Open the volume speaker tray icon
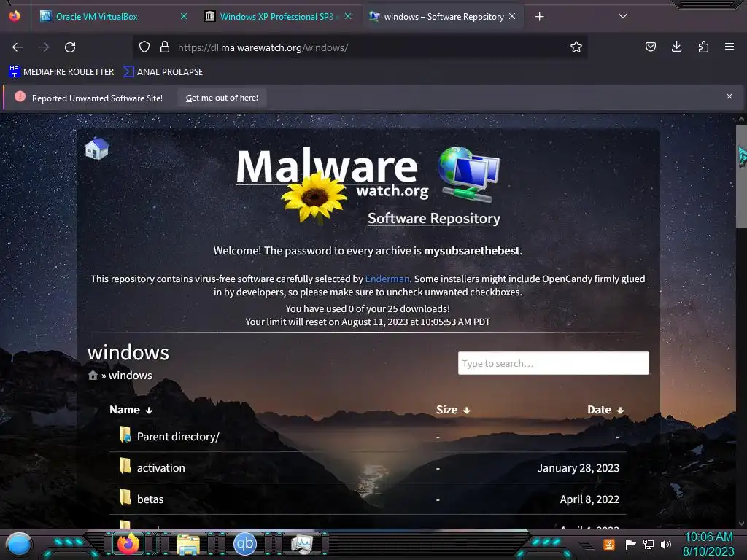747x560 pixels. 665,544
